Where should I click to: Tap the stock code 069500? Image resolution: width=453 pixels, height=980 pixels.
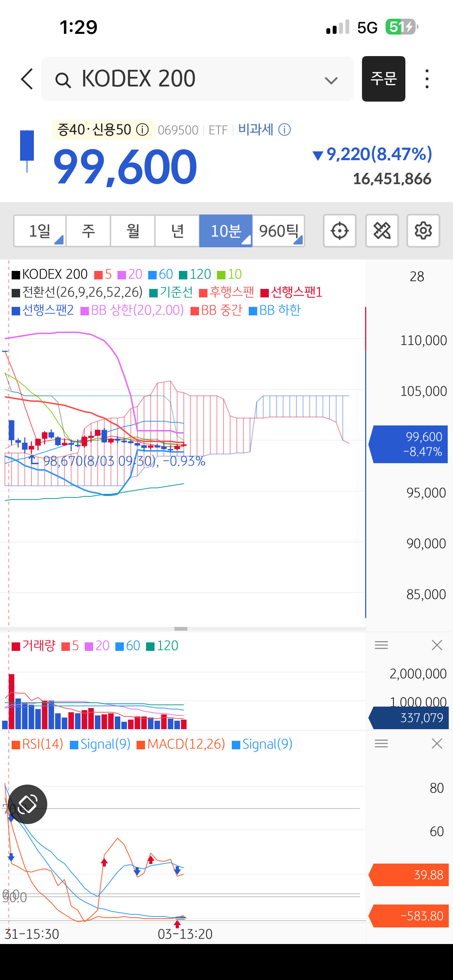178,131
